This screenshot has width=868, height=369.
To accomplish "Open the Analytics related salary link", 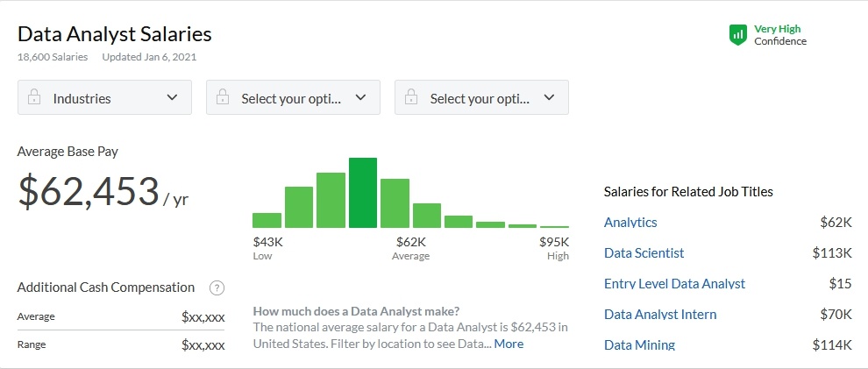I will tap(630, 223).
